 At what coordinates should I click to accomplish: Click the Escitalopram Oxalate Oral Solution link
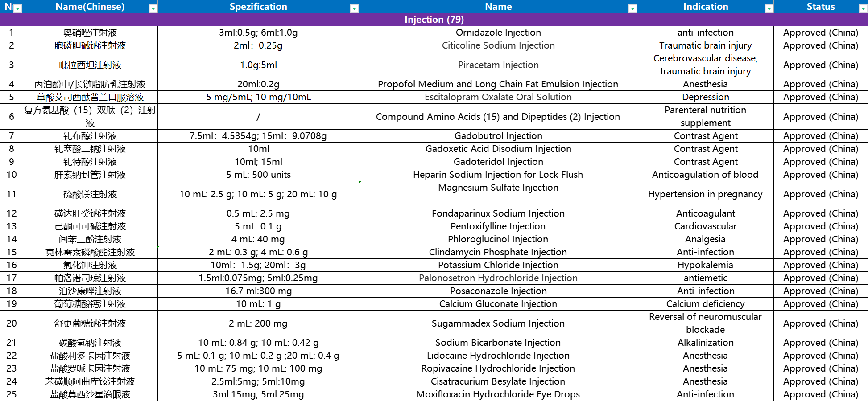(498, 97)
